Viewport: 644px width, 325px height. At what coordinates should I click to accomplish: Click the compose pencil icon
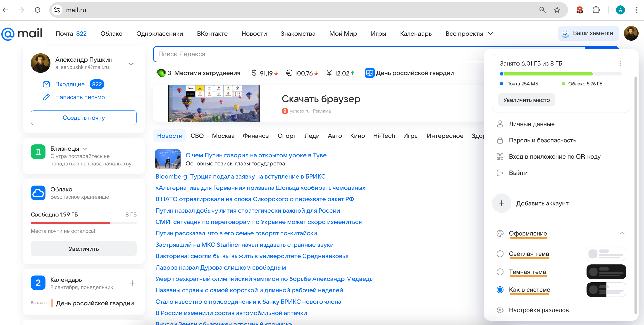click(x=46, y=97)
